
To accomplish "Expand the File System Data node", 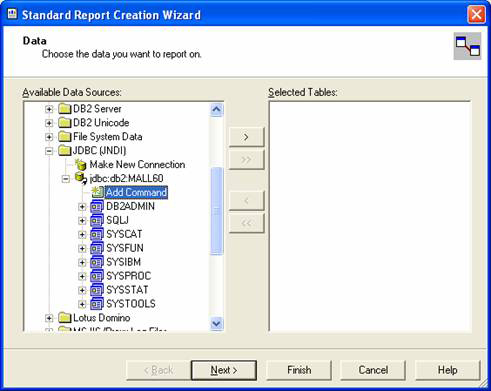I will pyautogui.click(x=49, y=137).
